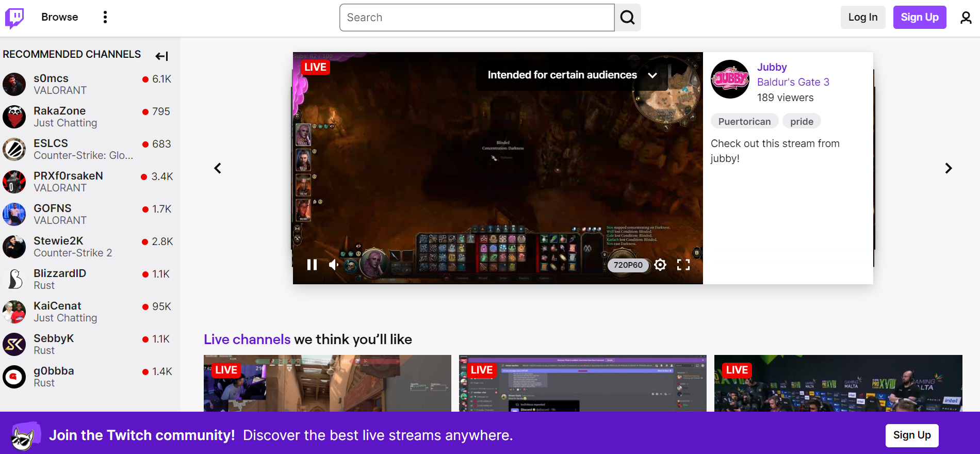Go to the next featured stream

tap(948, 168)
